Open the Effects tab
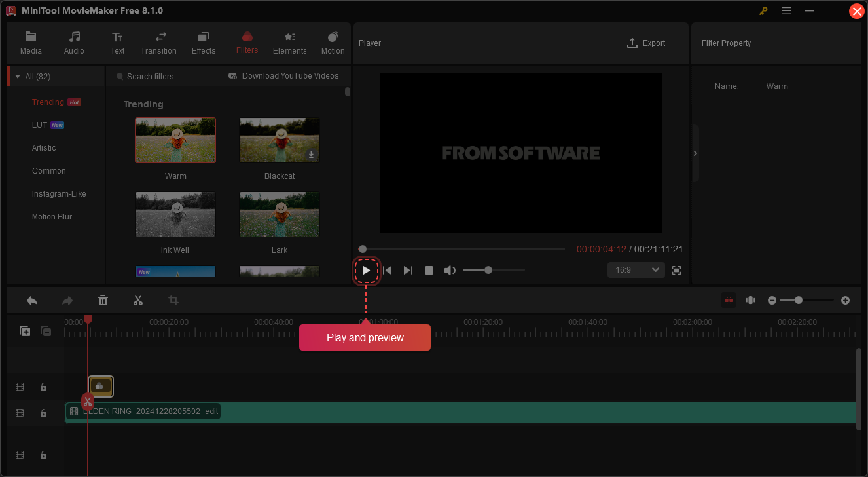The image size is (868, 477). pos(204,43)
